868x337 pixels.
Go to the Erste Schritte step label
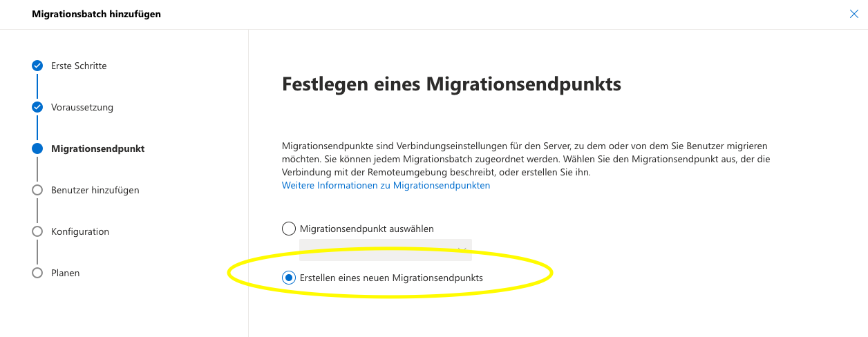click(x=79, y=66)
